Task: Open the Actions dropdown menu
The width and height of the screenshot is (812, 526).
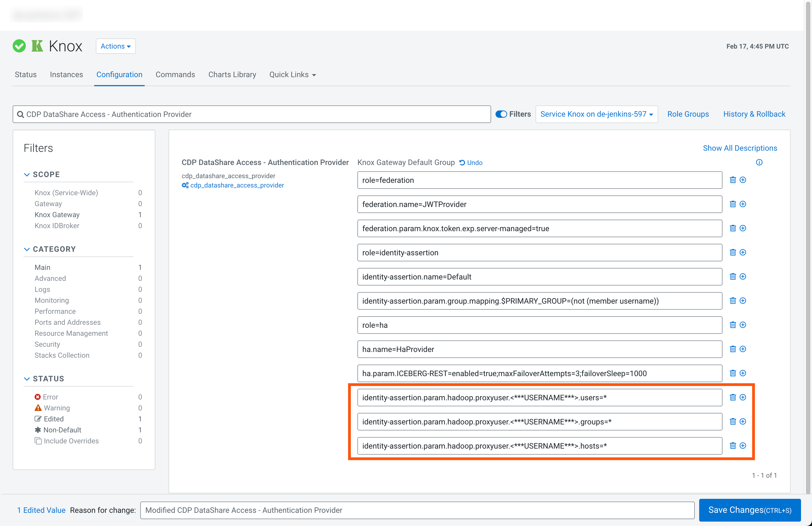Action: point(115,46)
